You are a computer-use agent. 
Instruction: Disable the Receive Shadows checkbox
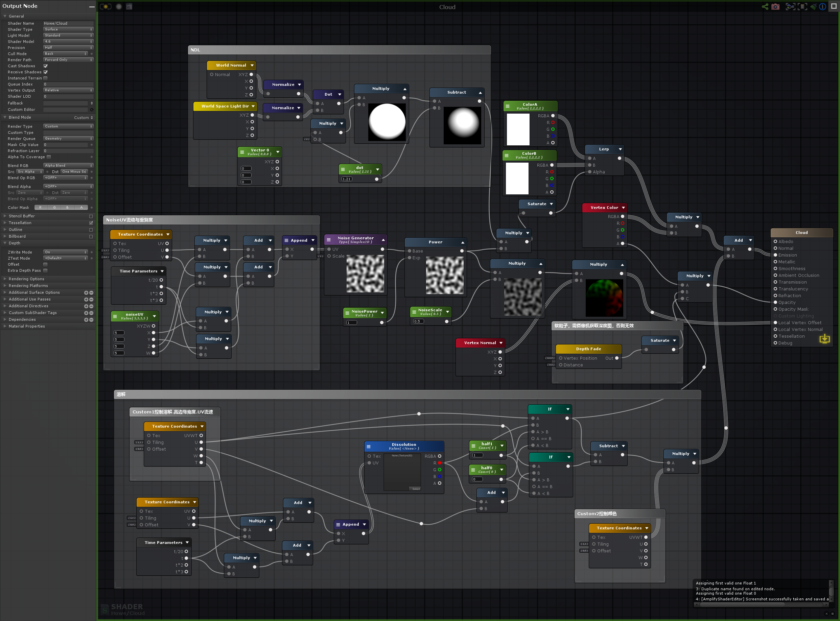tap(46, 72)
